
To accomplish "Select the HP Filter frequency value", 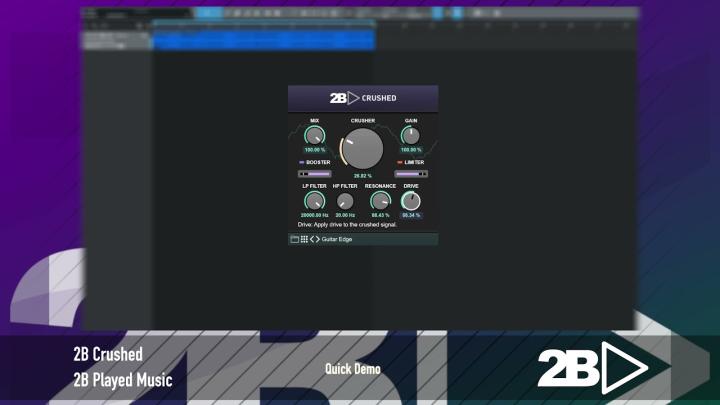I will pyautogui.click(x=345, y=215).
